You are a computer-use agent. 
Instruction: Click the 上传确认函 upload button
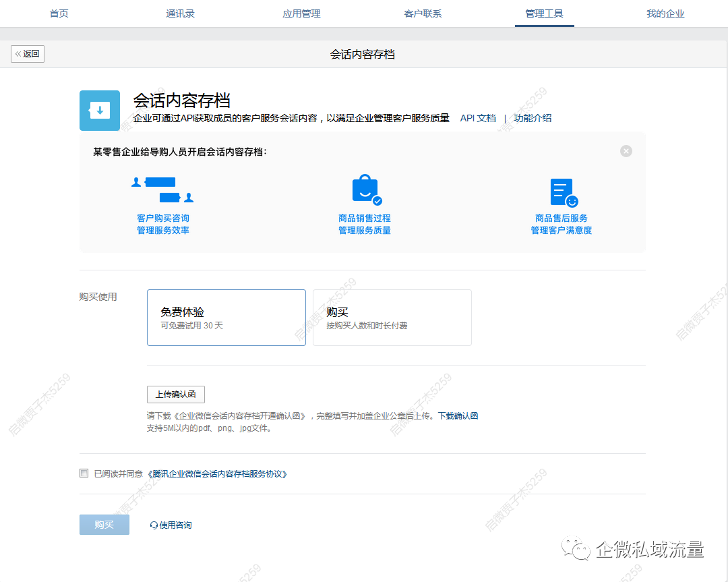(x=176, y=395)
